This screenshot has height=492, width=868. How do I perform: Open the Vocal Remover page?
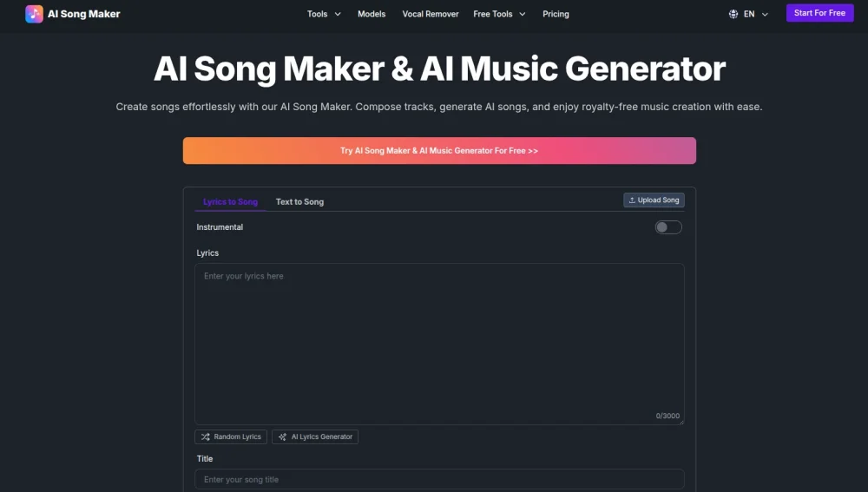click(431, 14)
